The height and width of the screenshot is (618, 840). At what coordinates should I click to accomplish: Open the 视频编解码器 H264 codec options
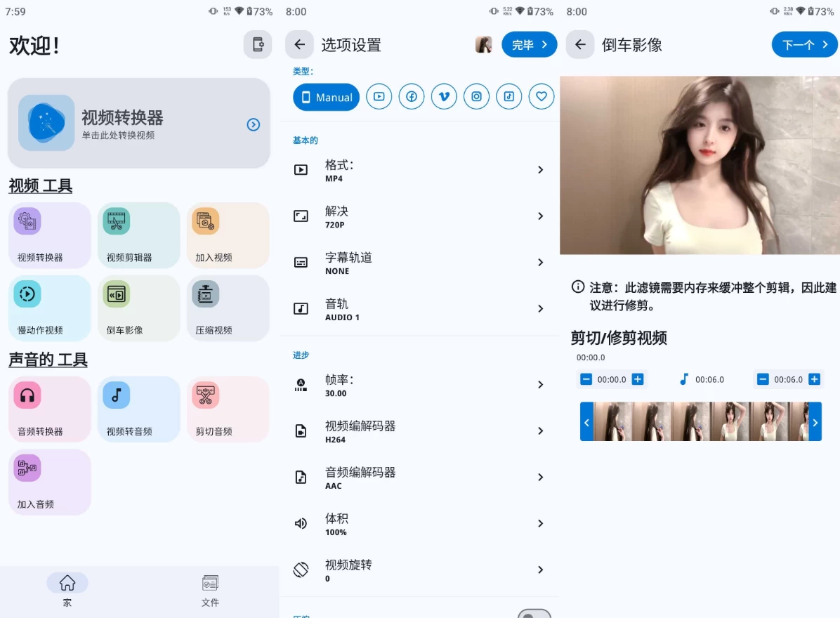[419, 430]
